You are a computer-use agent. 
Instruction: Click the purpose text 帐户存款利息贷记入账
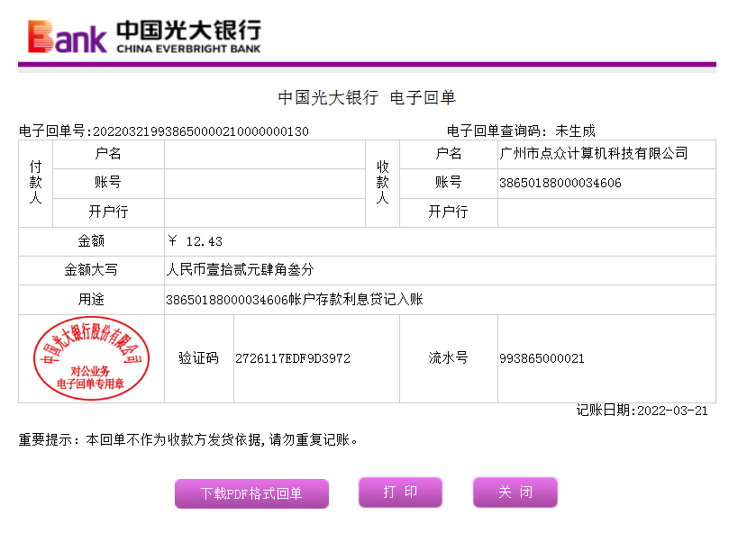(356, 299)
